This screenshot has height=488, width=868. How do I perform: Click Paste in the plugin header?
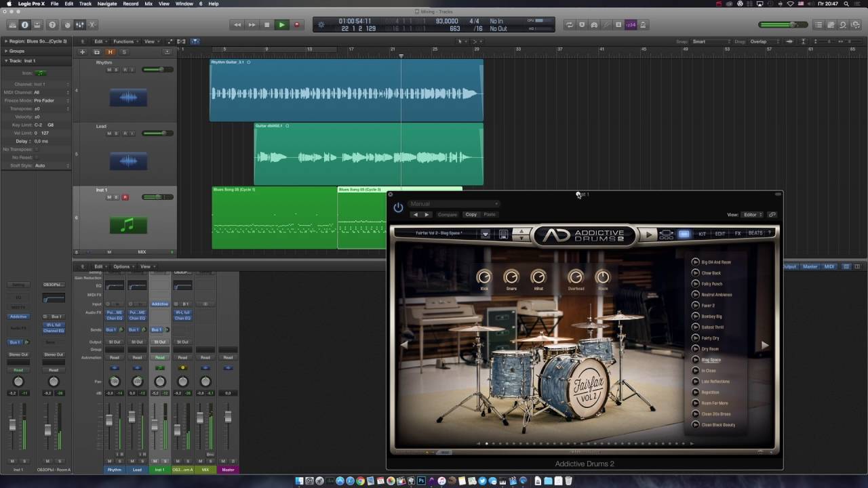(x=490, y=214)
